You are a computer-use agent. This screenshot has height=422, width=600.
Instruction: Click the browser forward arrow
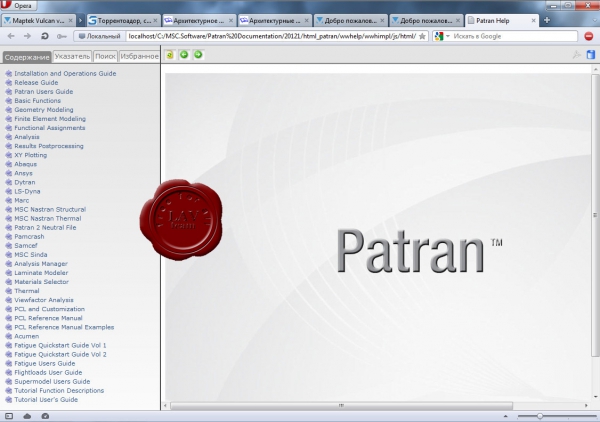coord(27,36)
